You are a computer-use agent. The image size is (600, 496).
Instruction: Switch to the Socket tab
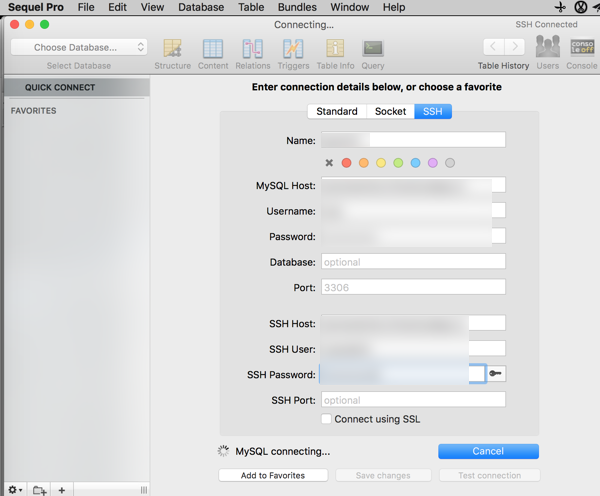coord(390,111)
